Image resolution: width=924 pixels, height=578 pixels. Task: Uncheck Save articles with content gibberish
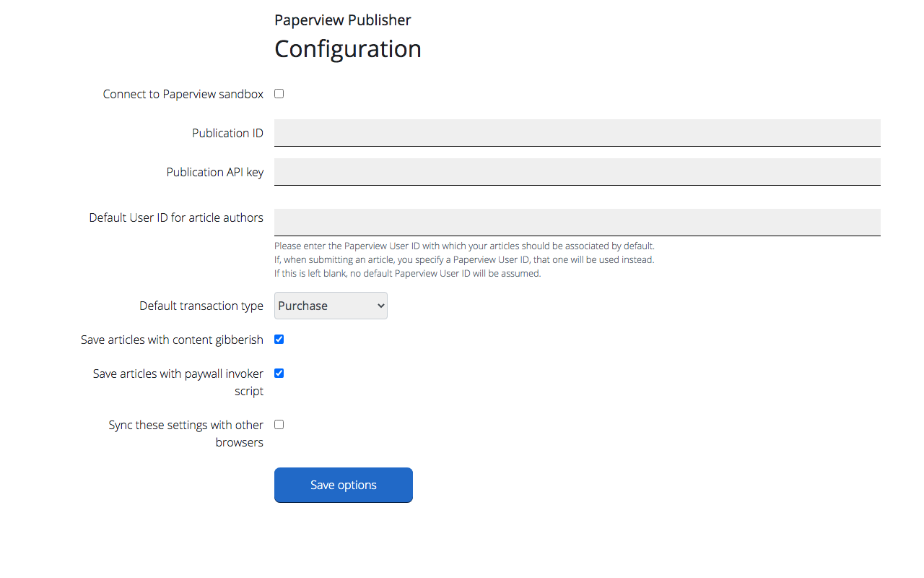(x=279, y=340)
